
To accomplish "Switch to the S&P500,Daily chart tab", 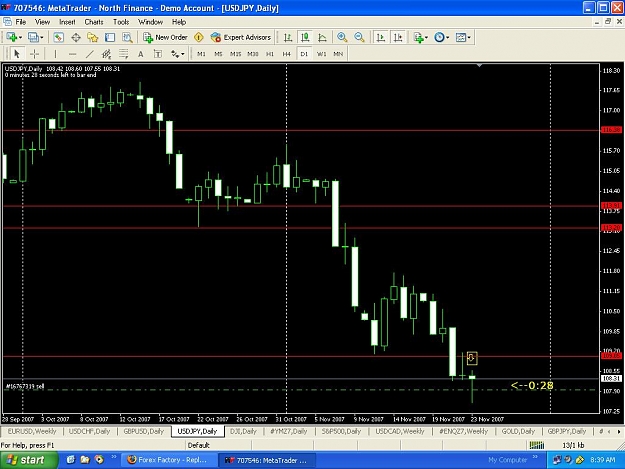I will pos(341,431).
